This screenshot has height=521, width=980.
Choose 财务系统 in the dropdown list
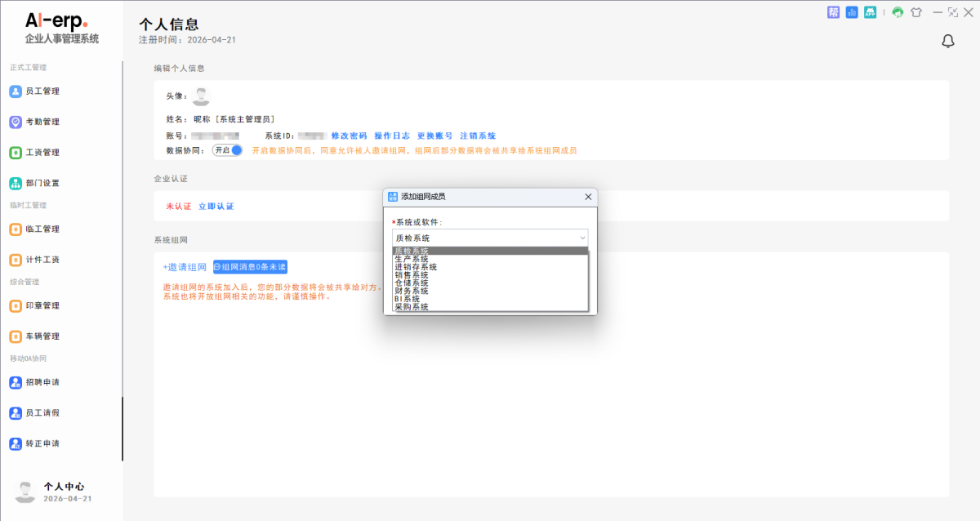tap(411, 291)
